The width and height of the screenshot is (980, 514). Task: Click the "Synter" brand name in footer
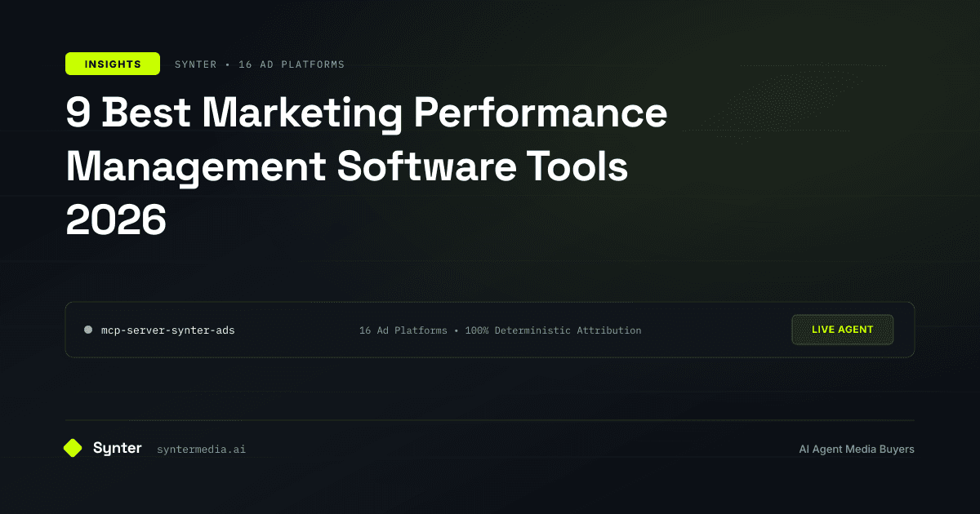[118, 448]
